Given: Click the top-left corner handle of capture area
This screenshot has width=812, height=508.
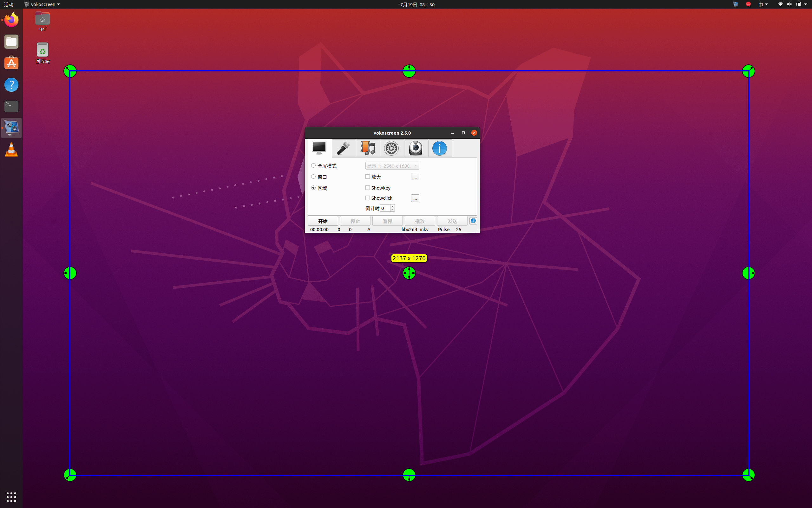Looking at the screenshot, I should click(x=70, y=71).
